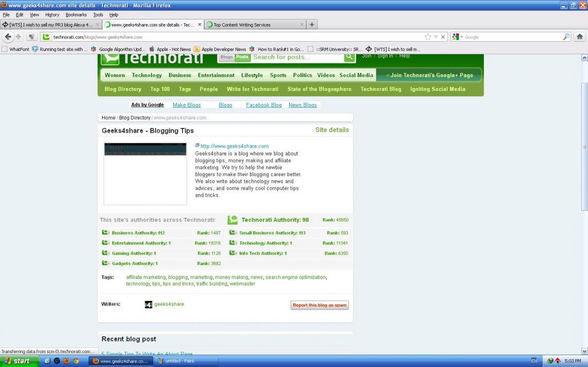Viewport: 588px width, 367px height.
Task: Open a new tab with plus button
Action: (x=312, y=25)
